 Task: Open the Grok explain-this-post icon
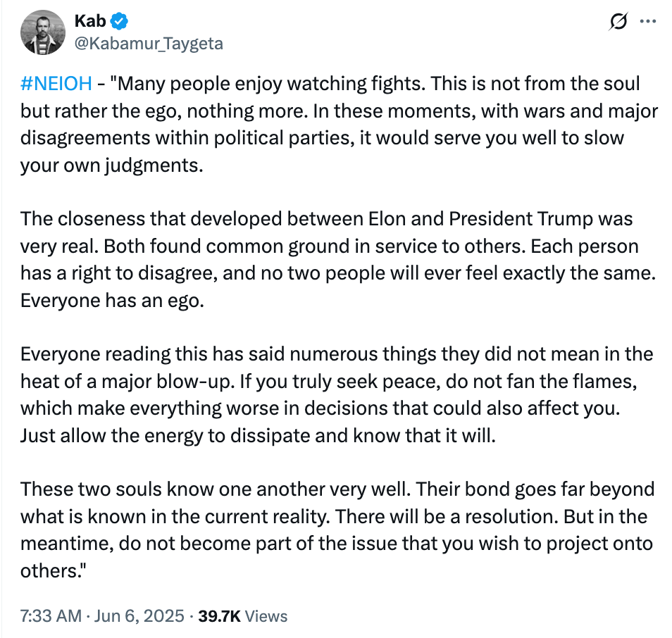618,21
